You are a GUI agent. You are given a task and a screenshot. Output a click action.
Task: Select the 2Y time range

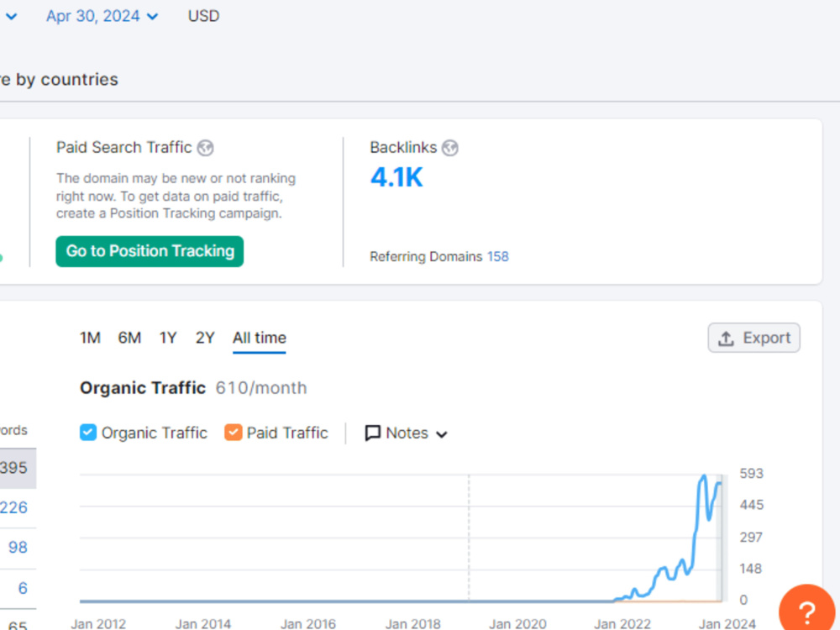click(x=205, y=338)
